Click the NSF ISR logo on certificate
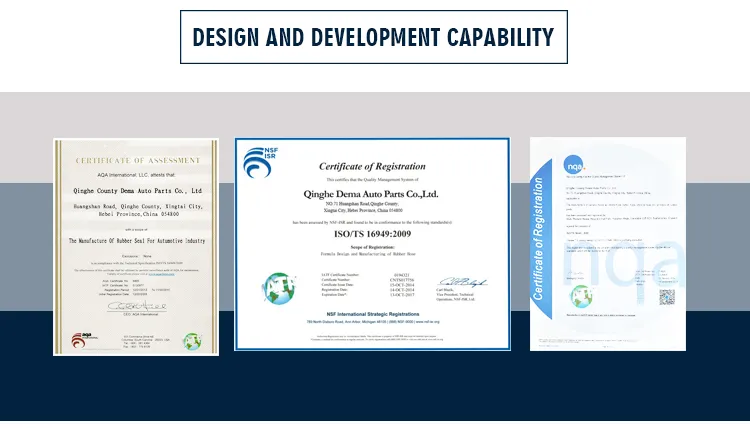 tap(260, 163)
